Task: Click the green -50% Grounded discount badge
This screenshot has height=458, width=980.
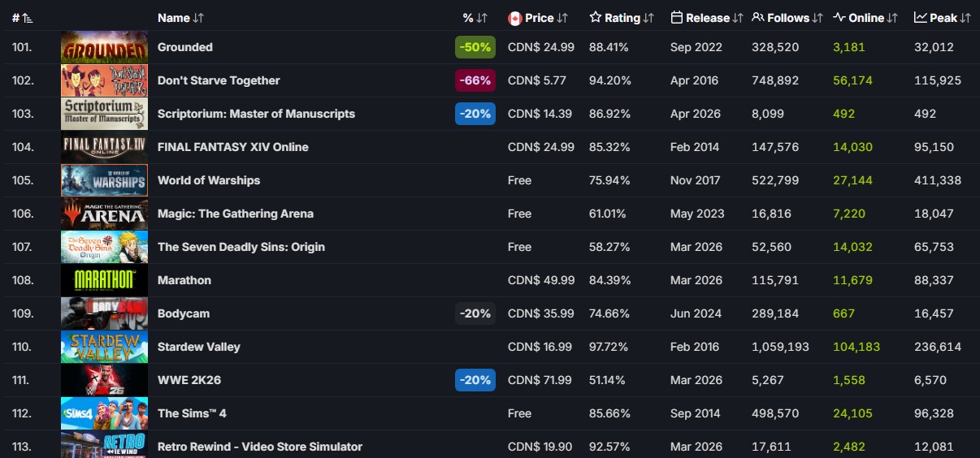Action: tap(475, 47)
